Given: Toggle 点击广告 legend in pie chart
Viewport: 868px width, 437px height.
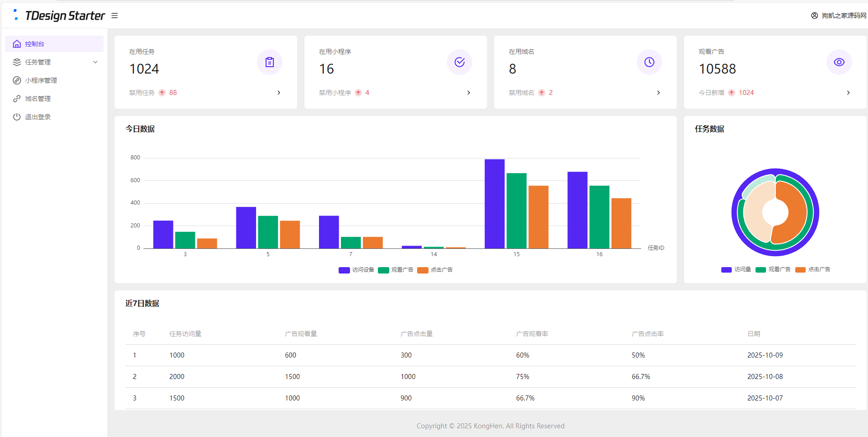Looking at the screenshot, I should point(813,269).
